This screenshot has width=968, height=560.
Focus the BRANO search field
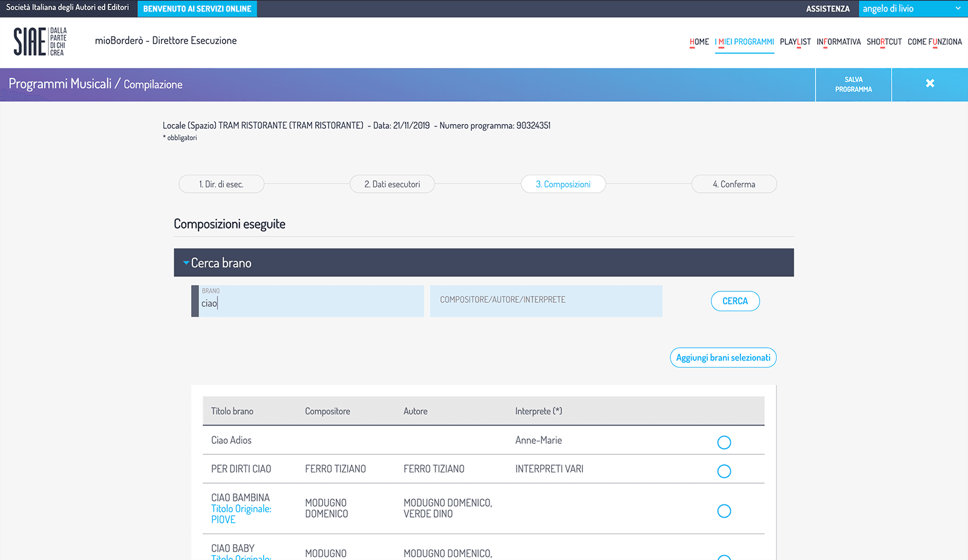tap(307, 301)
